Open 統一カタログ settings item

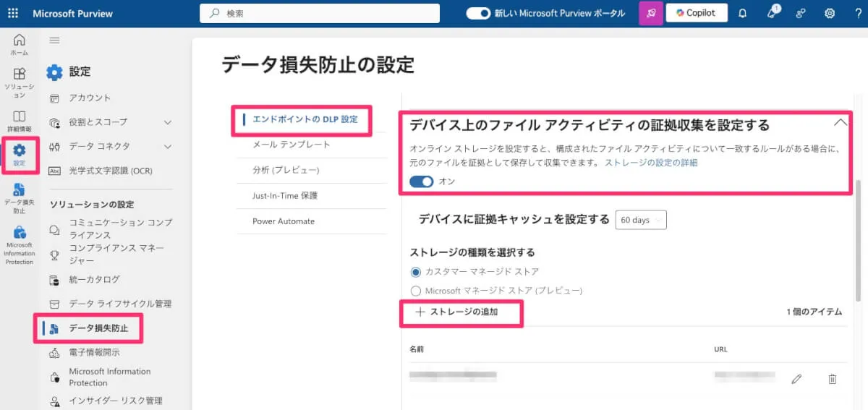coord(94,280)
